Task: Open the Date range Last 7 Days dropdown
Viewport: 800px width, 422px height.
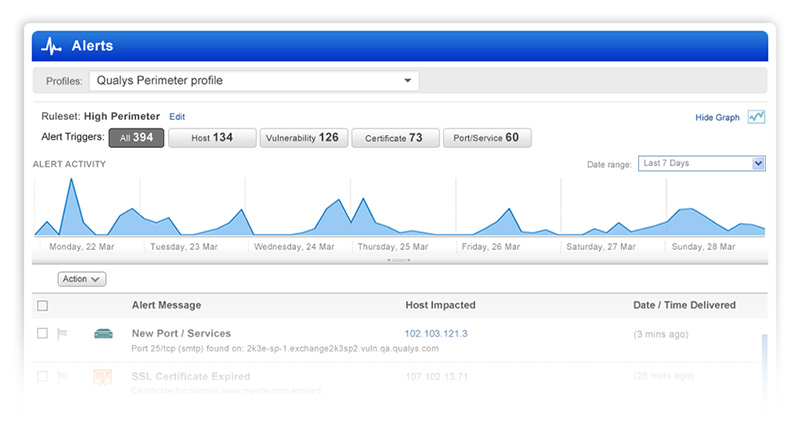Action: (702, 163)
